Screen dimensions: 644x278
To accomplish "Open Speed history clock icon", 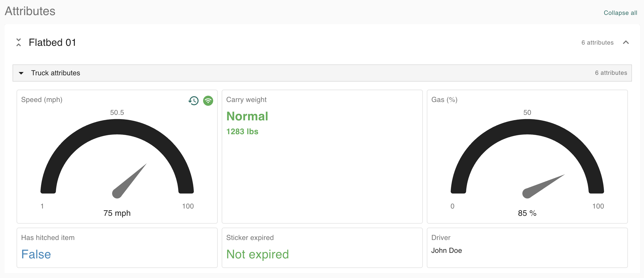I will click(x=193, y=101).
